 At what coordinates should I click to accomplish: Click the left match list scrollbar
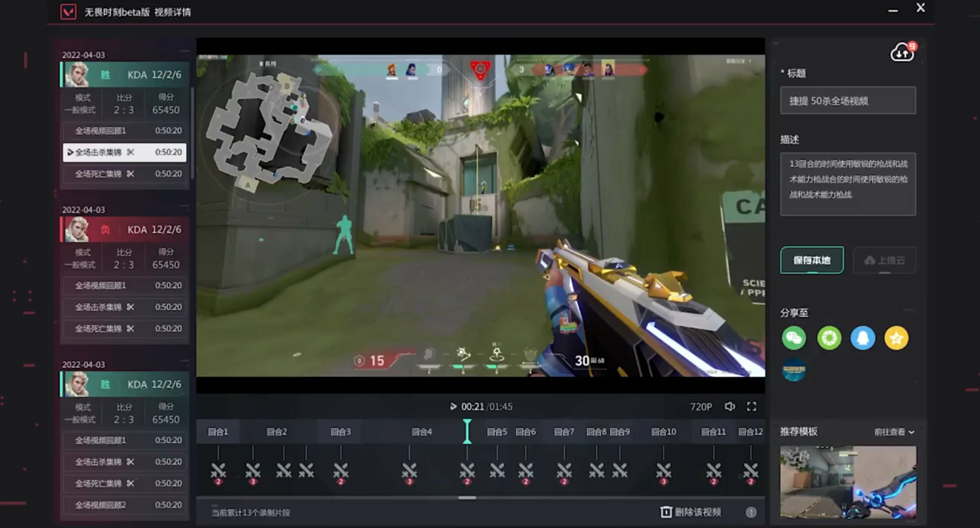coord(192,132)
